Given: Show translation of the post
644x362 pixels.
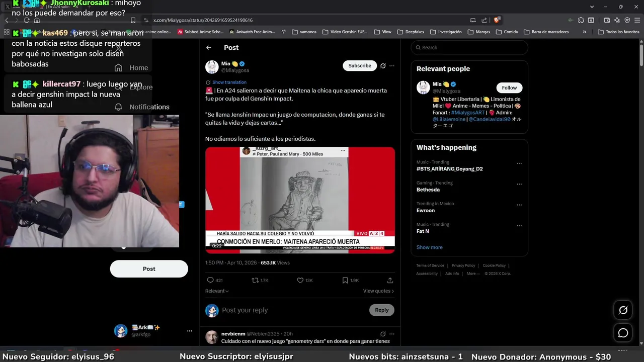Looking at the screenshot, I should (229, 82).
